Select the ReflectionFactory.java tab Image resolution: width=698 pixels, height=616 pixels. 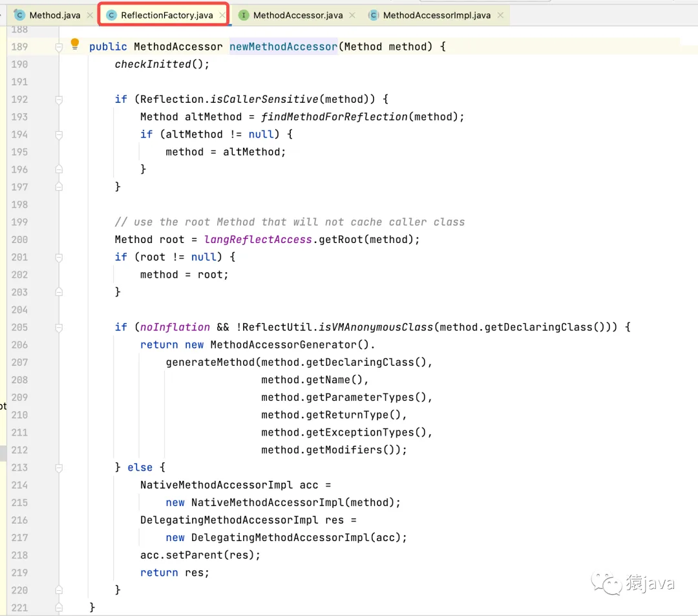[167, 15]
